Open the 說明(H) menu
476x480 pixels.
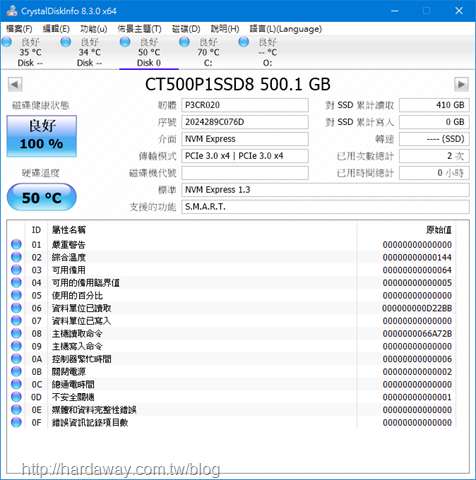pyautogui.click(x=225, y=29)
